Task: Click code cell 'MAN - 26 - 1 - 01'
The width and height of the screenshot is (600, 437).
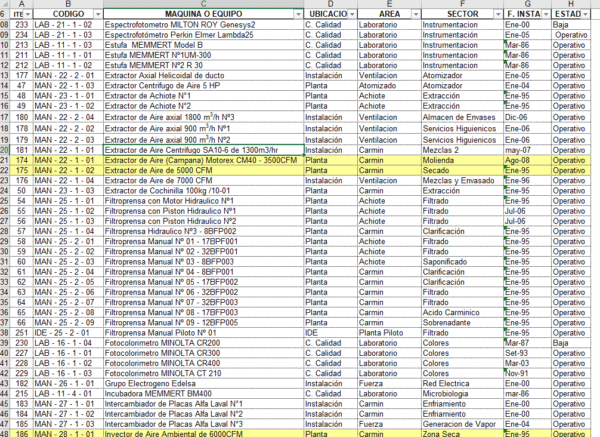Action: click(68, 383)
